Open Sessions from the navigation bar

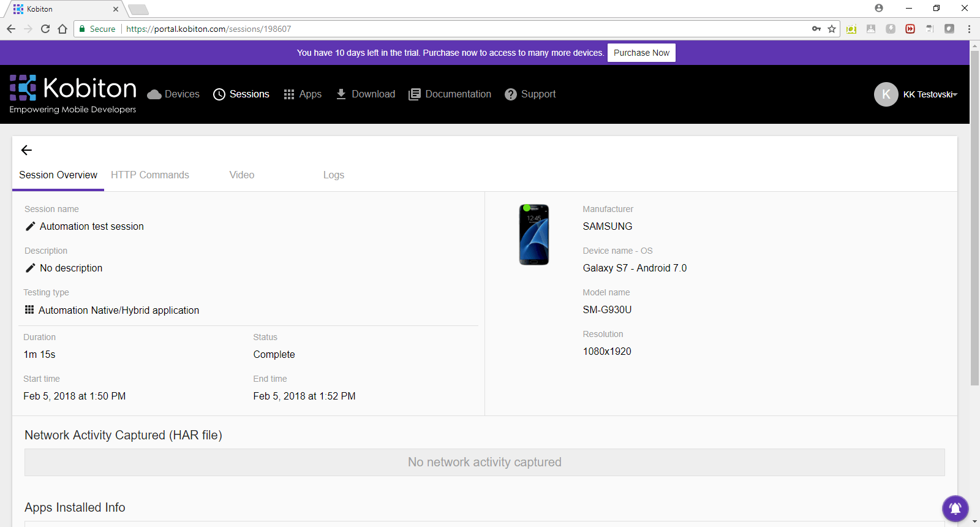click(241, 94)
